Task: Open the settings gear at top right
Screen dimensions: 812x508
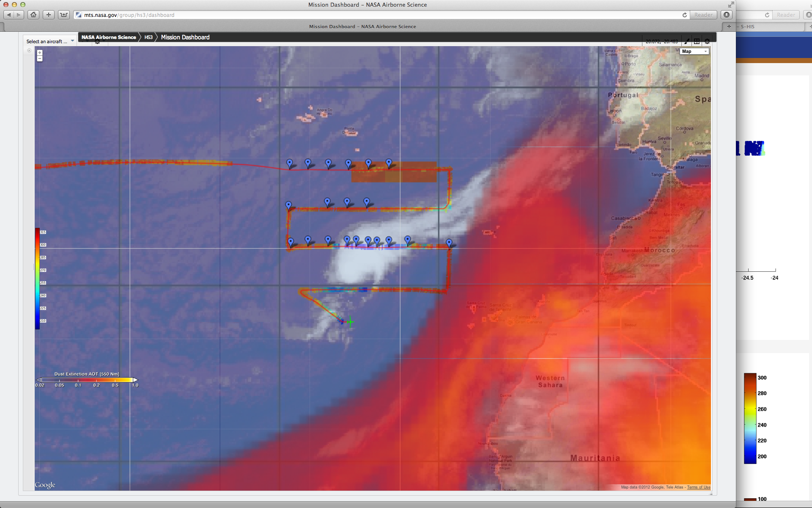Action: tap(707, 41)
